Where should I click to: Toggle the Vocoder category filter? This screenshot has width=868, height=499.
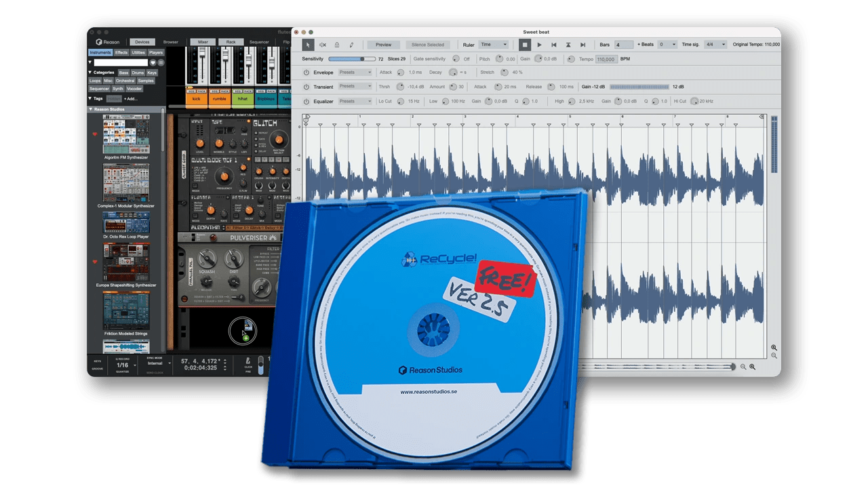134,89
